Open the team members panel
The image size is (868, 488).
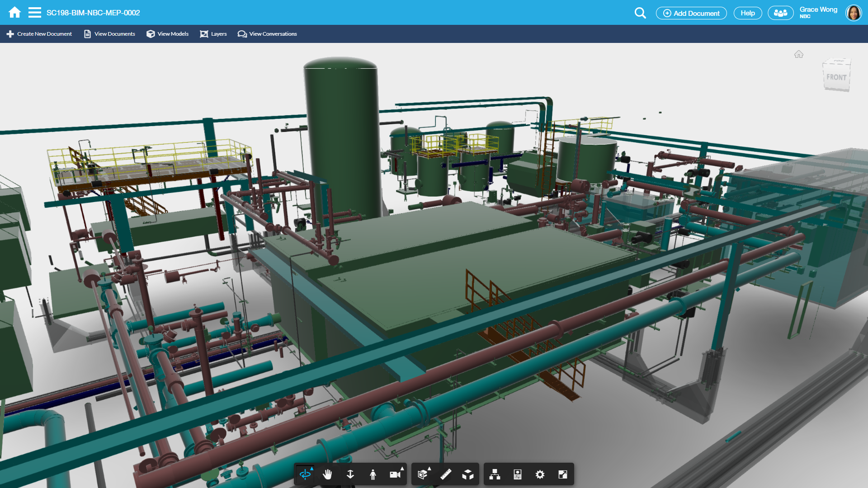(x=781, y=13)
